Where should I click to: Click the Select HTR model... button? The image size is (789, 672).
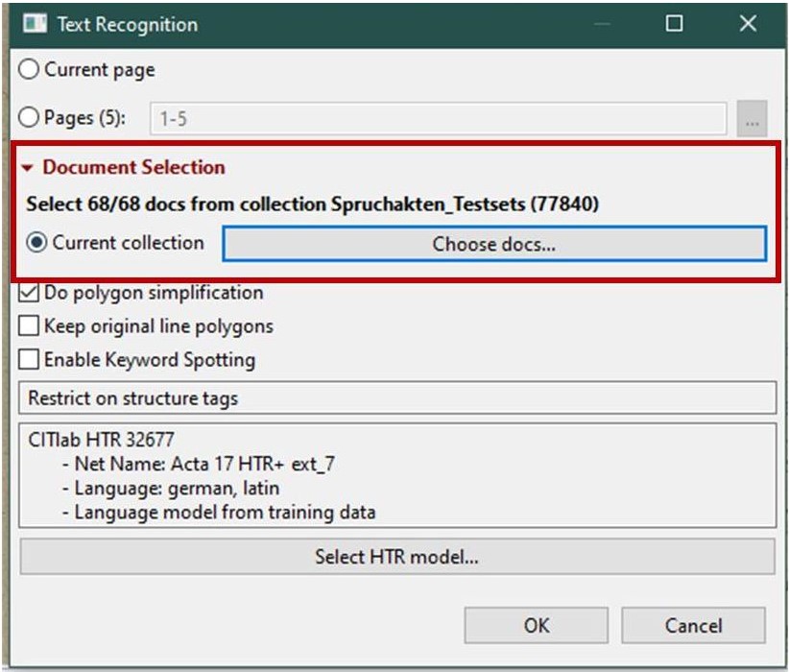point(397,557)
